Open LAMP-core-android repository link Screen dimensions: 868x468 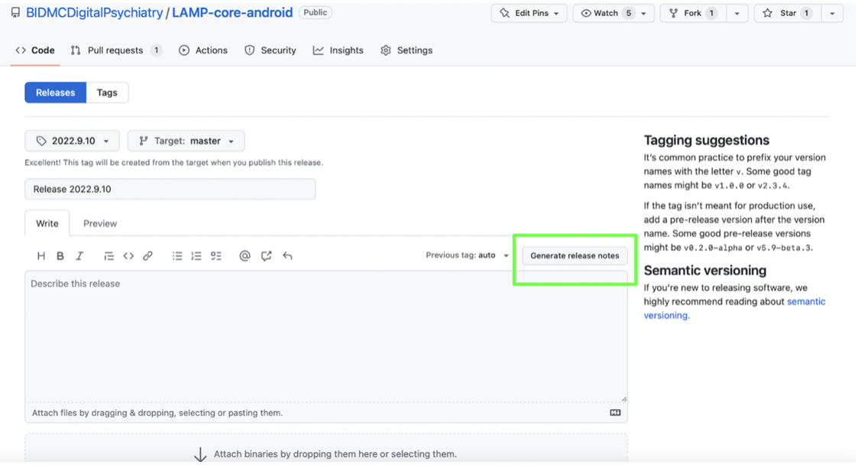click(x=232, y=13)
